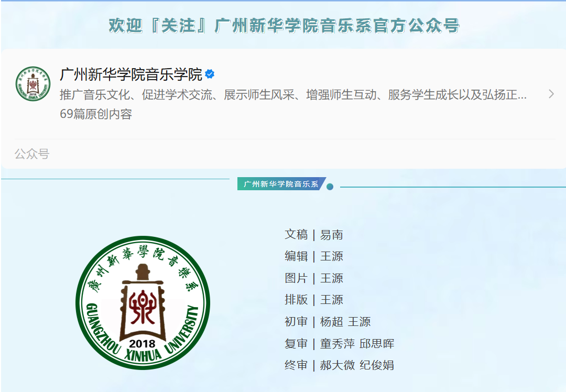Click the 2018 year on emblem
This screenshot has width=566, height=392.
(x=142, y=344)
